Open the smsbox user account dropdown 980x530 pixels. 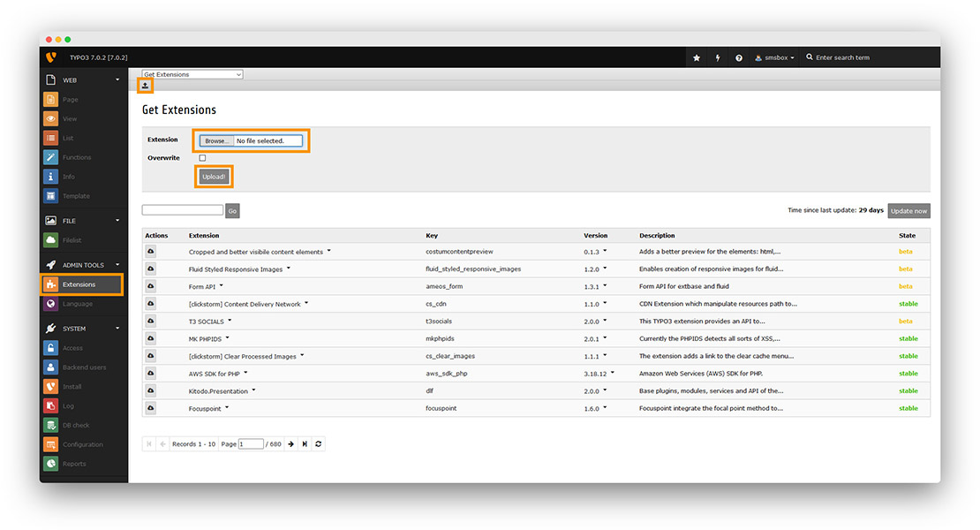pyautogui.click(x=773, y=57)
